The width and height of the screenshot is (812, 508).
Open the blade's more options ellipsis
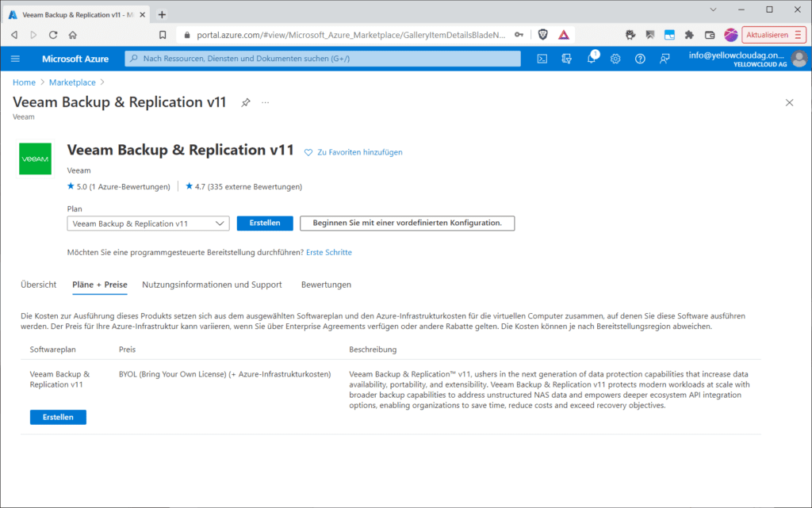265,102
